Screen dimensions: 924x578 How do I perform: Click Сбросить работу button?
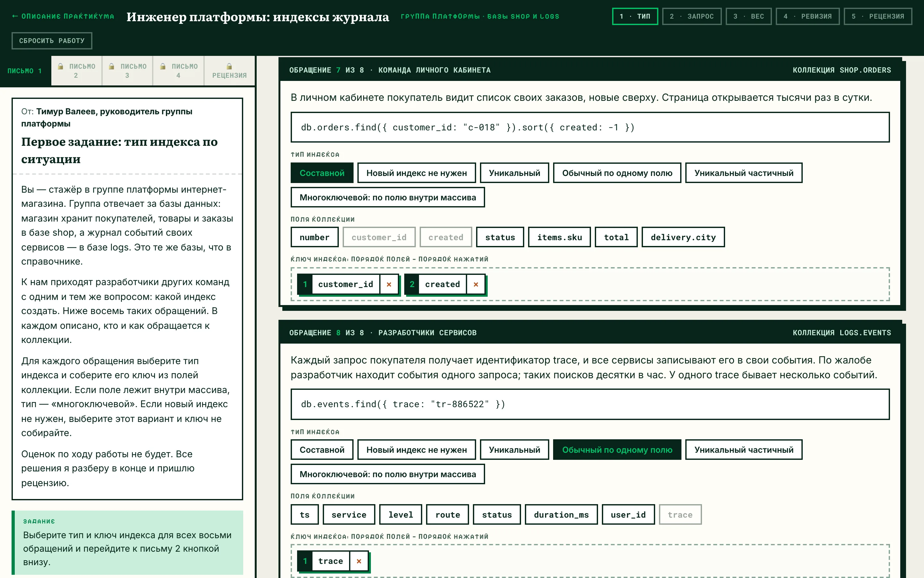click(x=52, y=41)
